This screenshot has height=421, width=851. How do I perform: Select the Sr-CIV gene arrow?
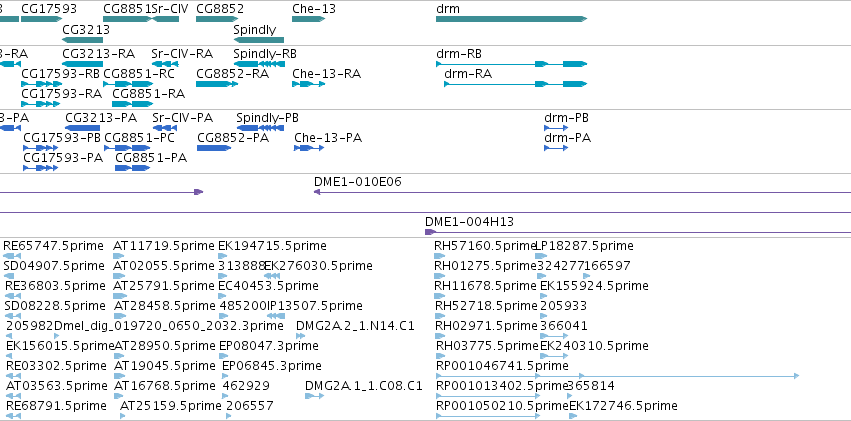[166, 19]
